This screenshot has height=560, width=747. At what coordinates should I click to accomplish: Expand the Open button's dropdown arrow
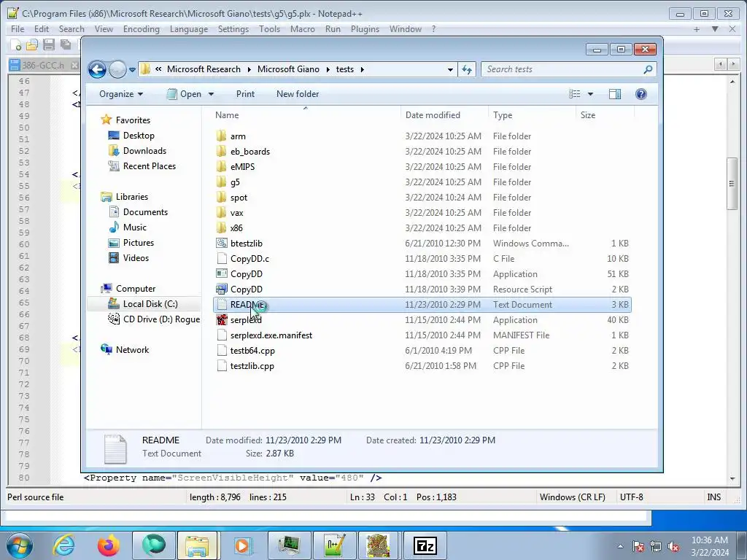[211, 94]
